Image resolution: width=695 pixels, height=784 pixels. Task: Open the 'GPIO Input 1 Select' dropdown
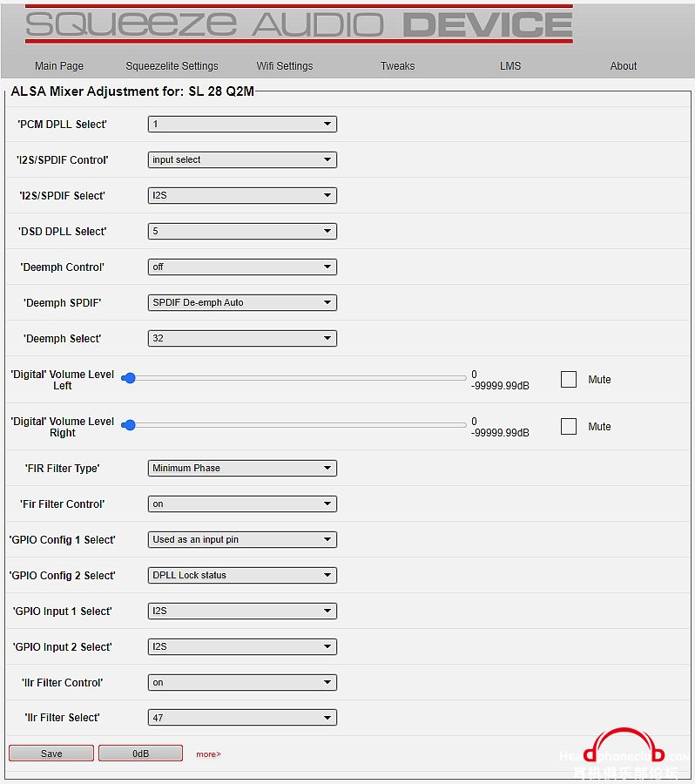click(x=242, y=611)
